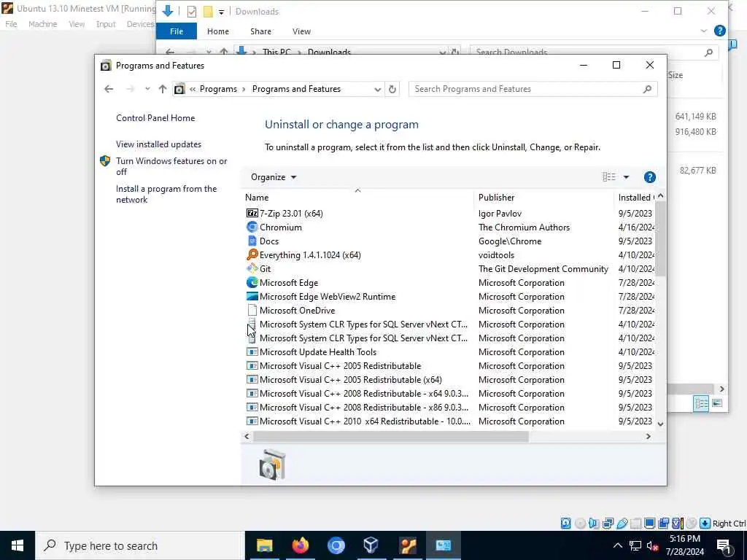Open the Input menu of VirtualBox

[106, 24]
